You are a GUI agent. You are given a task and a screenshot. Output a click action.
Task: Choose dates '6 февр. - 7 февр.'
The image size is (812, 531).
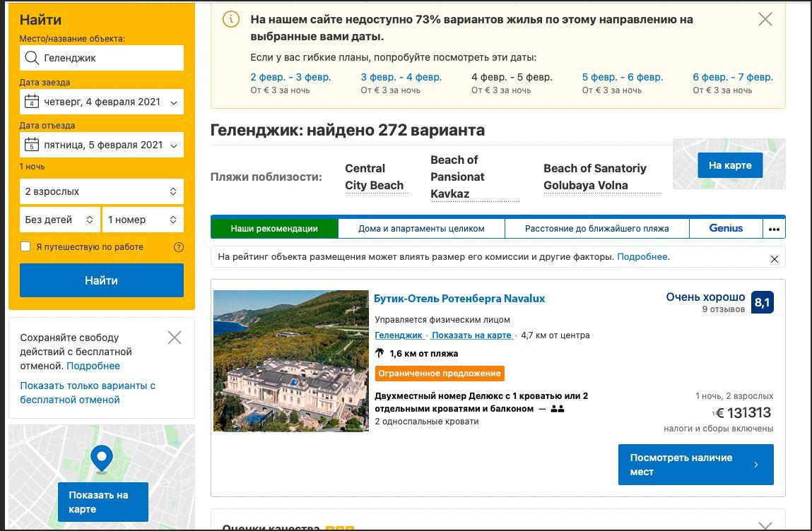733,77
